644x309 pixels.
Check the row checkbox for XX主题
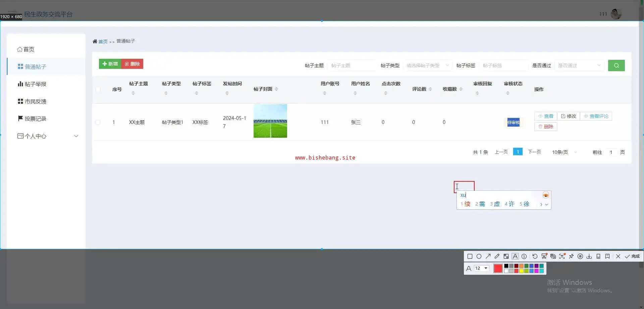[x=98, y=122]
